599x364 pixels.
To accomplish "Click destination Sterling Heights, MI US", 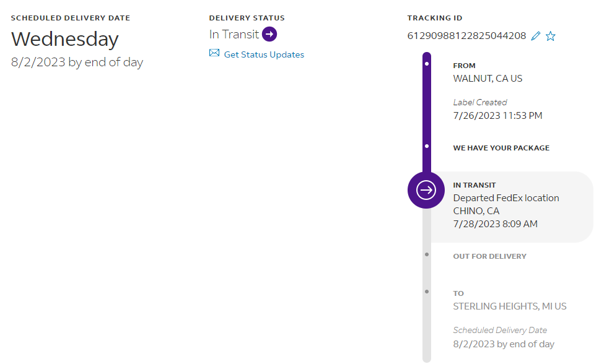I will [x=509, y=306].
